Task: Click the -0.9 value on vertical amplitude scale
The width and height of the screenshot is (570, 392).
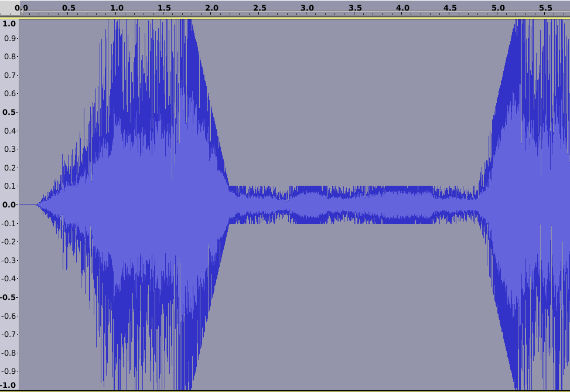Action: 9,371
